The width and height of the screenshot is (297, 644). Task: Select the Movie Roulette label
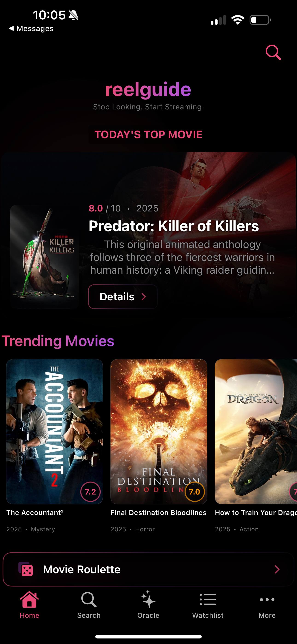tap(82, 569)
